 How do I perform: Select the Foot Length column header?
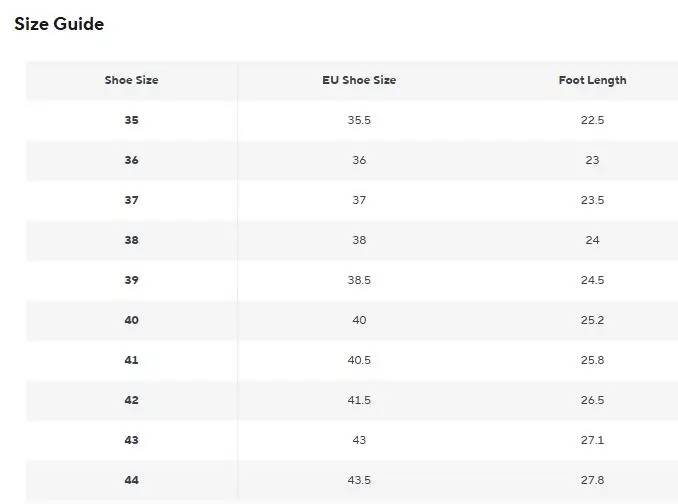(592, 80)
